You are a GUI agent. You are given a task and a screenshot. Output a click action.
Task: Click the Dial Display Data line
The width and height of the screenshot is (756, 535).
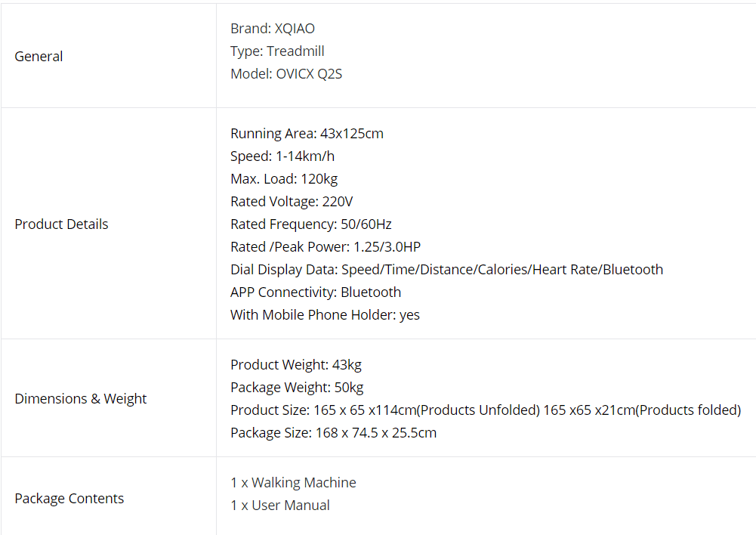(447, 270)
